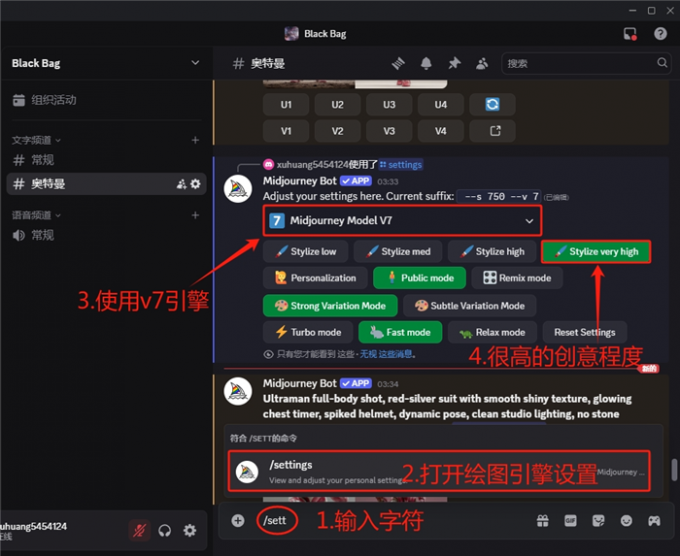Toggle Public mode setting
Image resolution: width=680 pixels, height=556 pixels.
click(419, 278)
